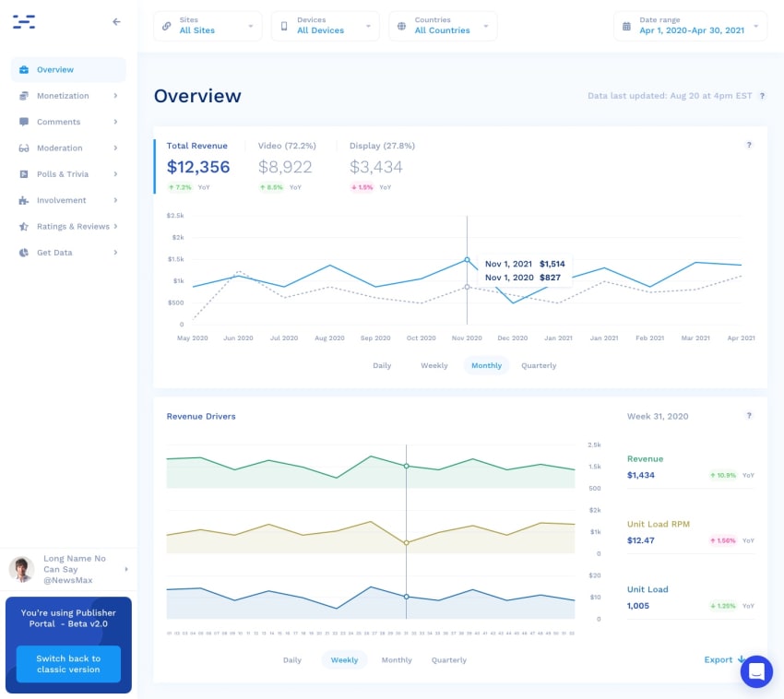
Task: Open the chat support bubble
Action: 756,671
